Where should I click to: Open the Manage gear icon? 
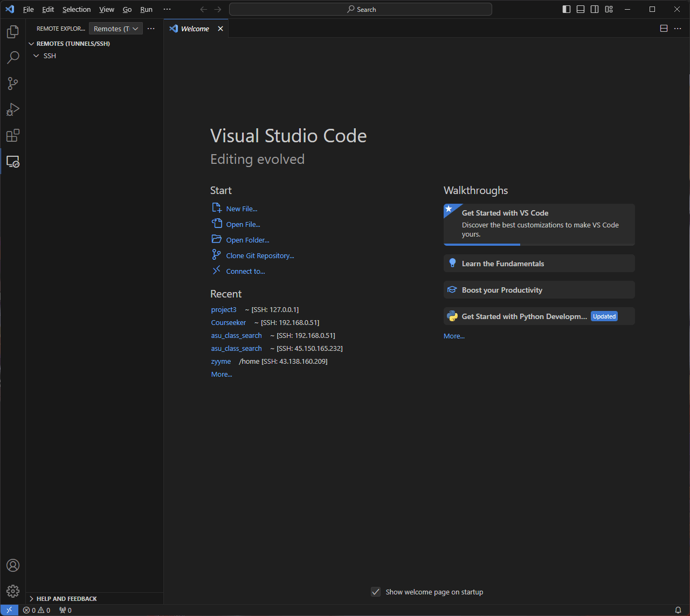(x=13, y=591)
